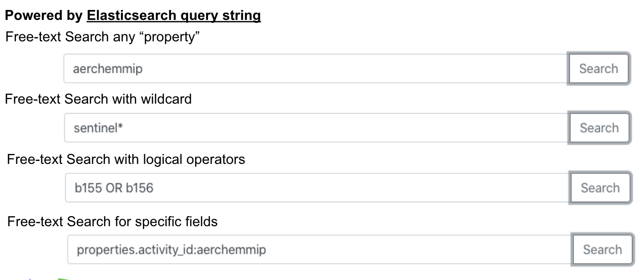Select the logical operators query box

click(x=318, y=188)
